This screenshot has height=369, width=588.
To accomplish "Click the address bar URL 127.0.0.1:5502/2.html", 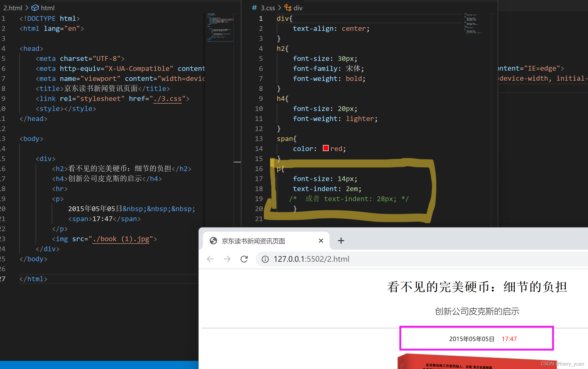I will tap(311, 259).
